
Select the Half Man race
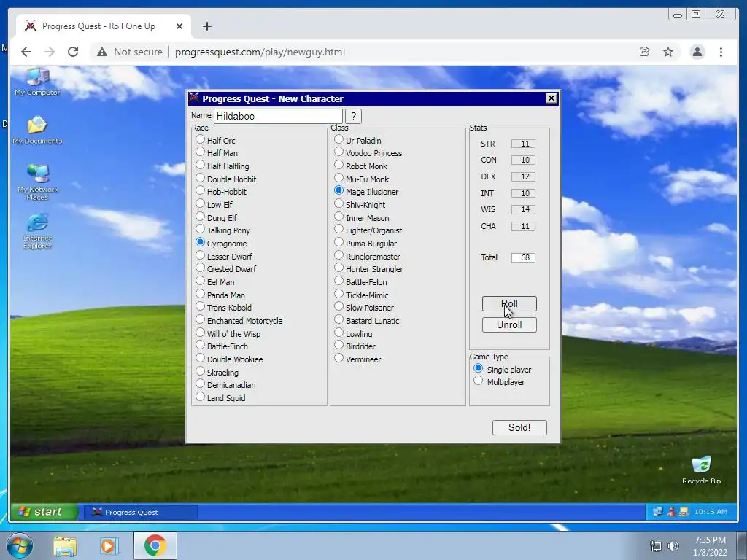[200, 152]
